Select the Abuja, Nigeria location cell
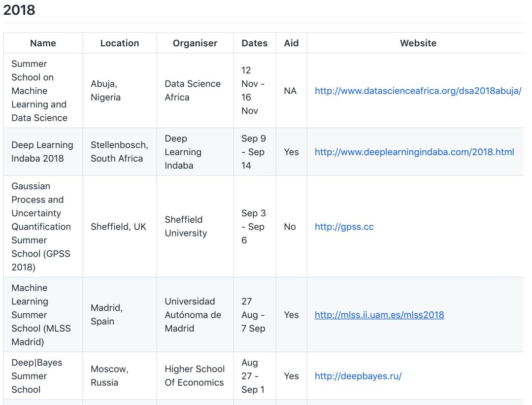 [105, 91]
